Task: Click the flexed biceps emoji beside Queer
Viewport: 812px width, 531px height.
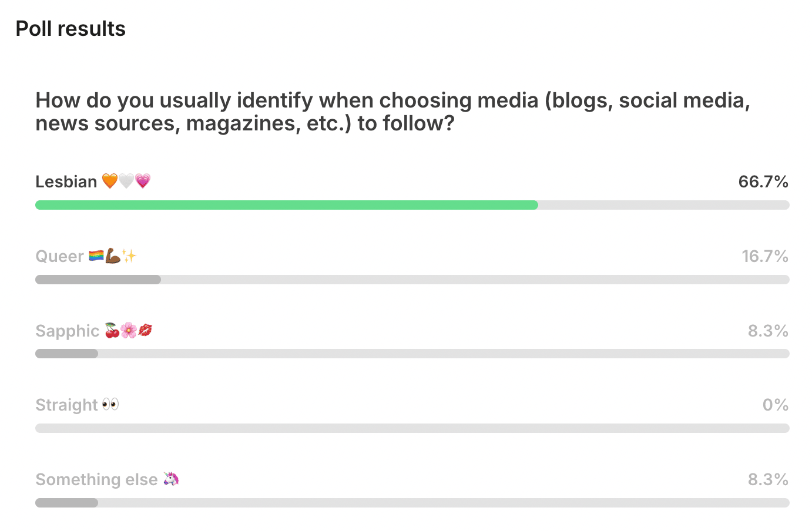Action: [x=113, y=256]
